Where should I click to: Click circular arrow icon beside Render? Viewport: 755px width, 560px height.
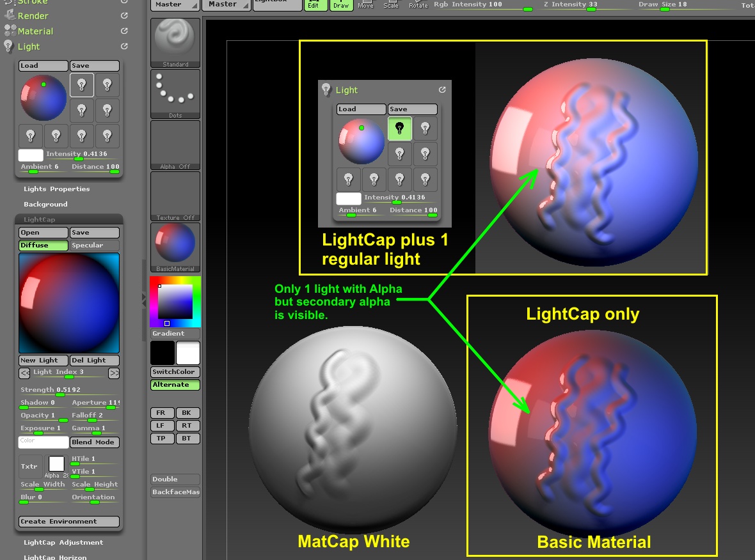124,15
